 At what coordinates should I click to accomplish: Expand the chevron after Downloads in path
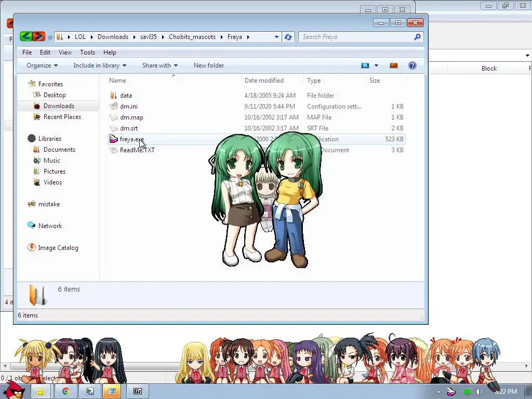(x=135, y=37)
